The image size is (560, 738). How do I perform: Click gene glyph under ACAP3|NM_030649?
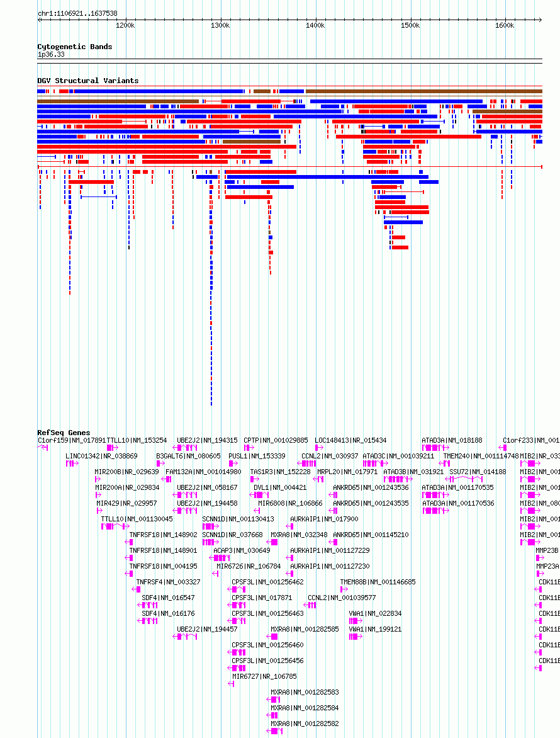(220, 558)
